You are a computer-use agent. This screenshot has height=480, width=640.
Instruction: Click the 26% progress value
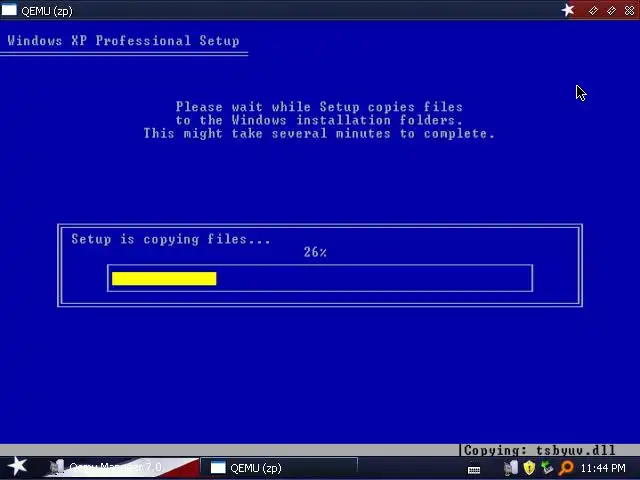click(x=315, y=252)
